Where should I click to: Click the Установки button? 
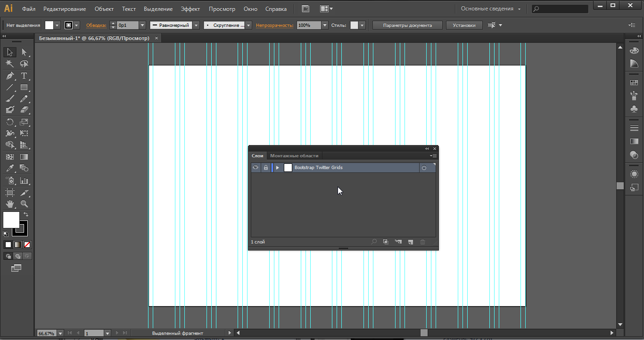tap(464, 25)
